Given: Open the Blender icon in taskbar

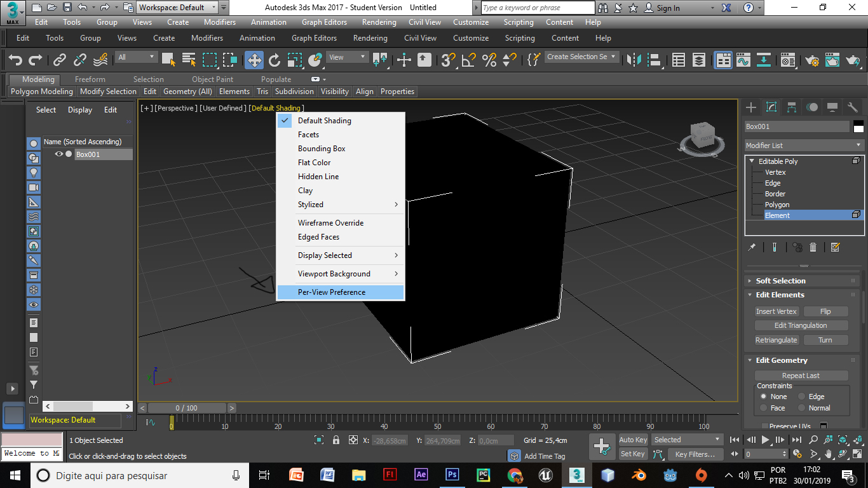Looking at the screenshot, I should point(639,475).
